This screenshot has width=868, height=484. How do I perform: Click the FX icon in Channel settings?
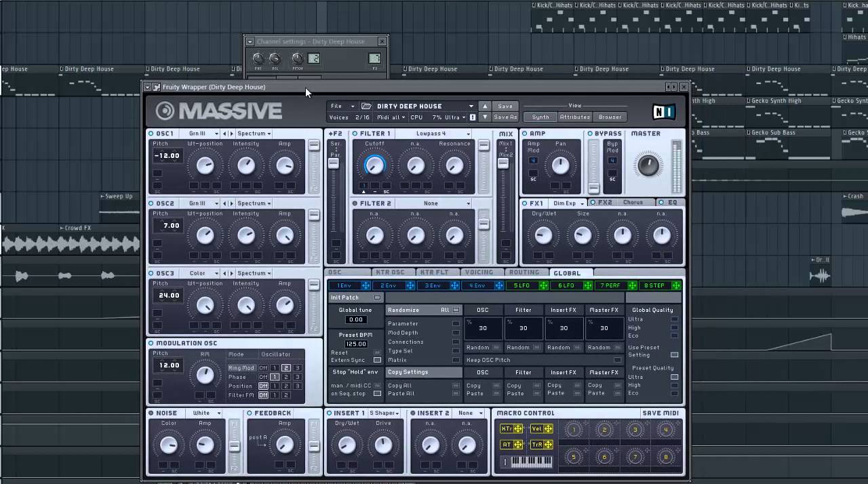point(374,59)
